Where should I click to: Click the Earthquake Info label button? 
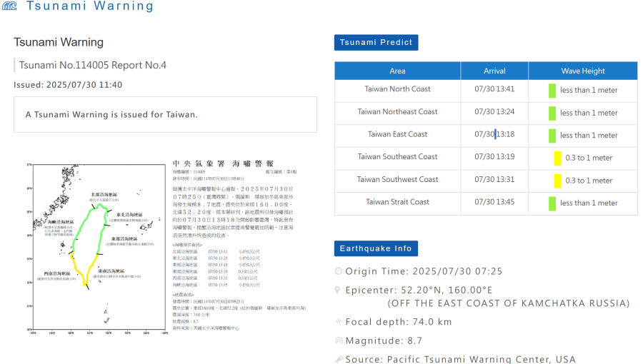coord(376,248)
